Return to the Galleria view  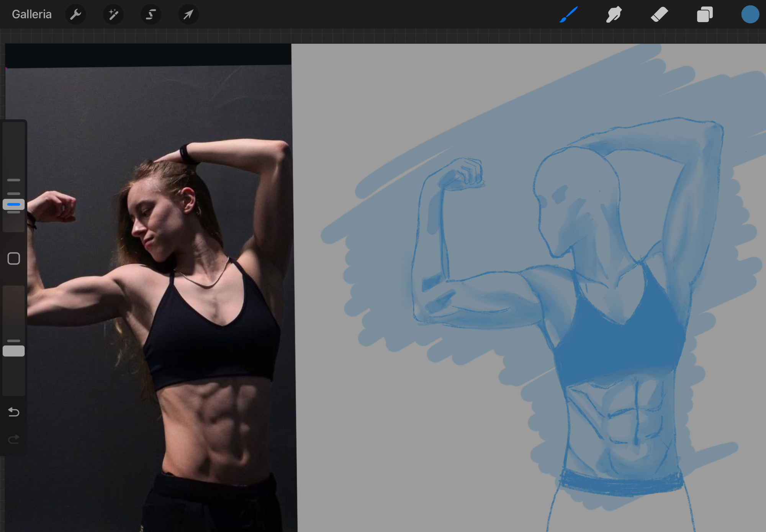click(x=32, y=15)
